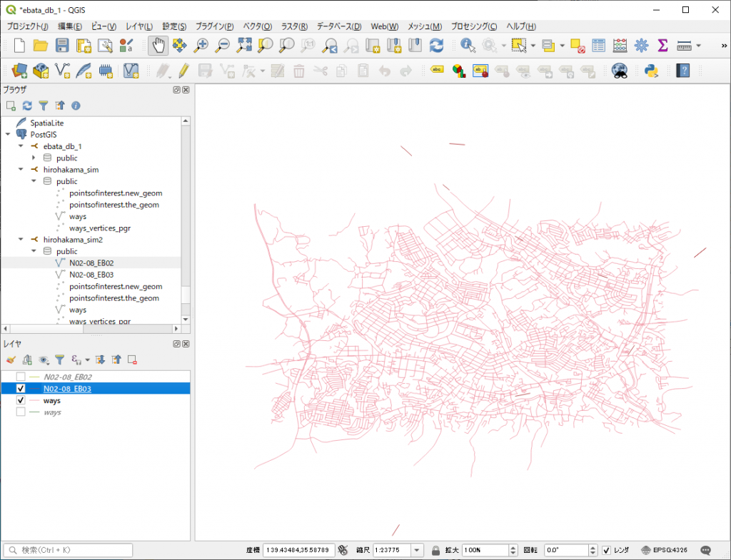Expand the public schema under ebata_db_1

pyautogui.click(x=34, y=158)
